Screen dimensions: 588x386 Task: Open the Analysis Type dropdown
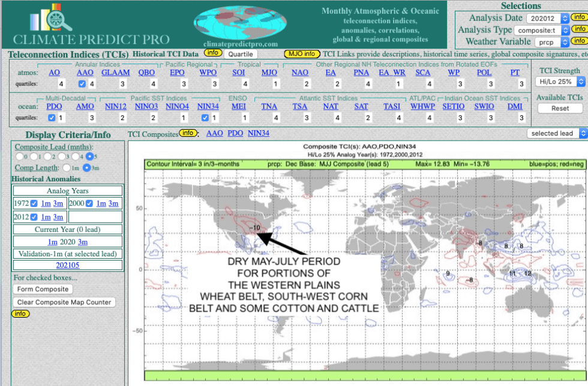coord(541,30)
